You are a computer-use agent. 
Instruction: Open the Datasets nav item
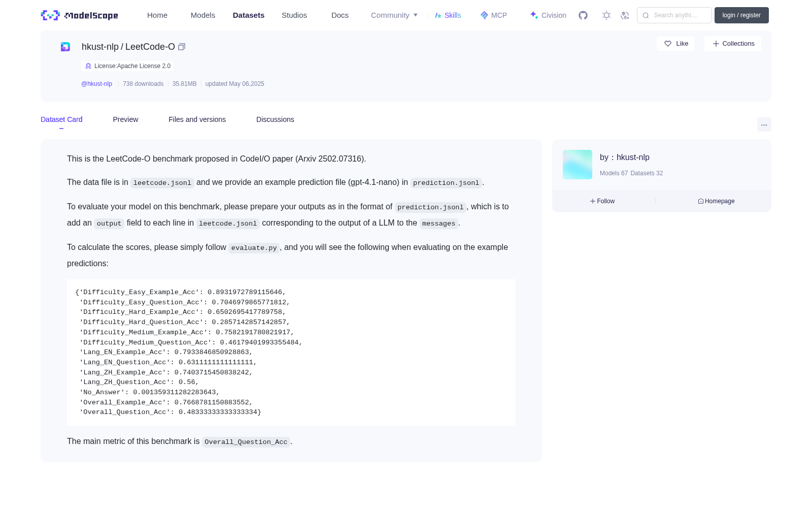click(x=249, y=15)
